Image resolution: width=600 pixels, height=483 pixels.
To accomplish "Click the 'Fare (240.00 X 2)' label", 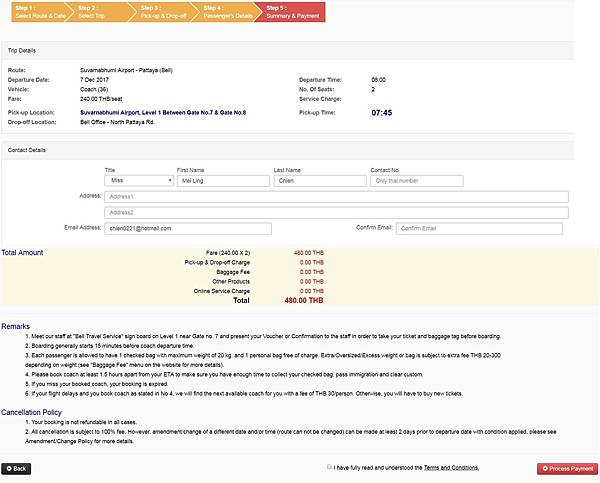I will coord(228,253).
